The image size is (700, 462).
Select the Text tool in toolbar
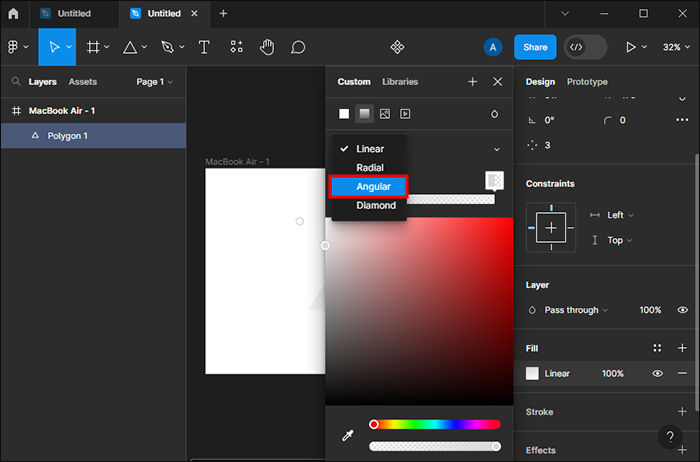point(204,47)
